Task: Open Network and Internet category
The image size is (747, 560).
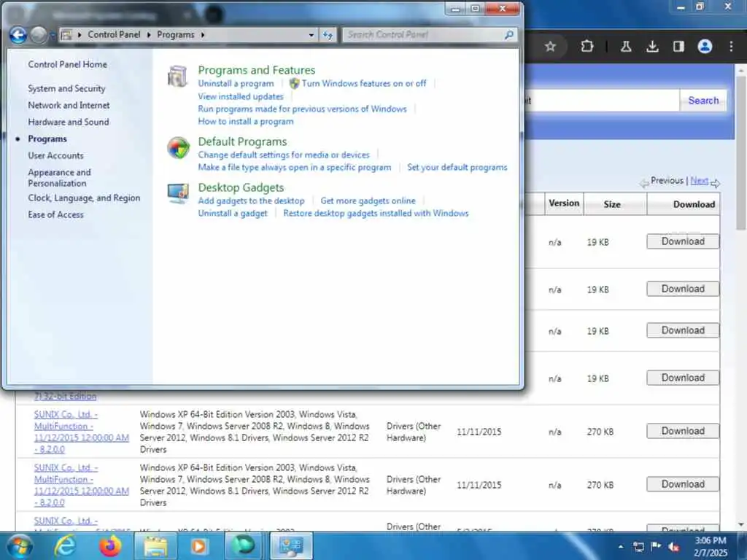Action: [69, 105]
